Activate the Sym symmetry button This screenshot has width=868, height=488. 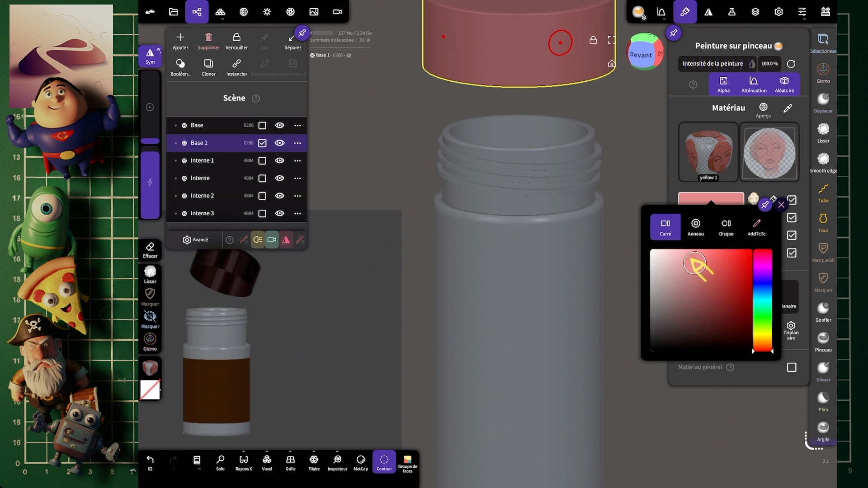(x=150, y=56)
